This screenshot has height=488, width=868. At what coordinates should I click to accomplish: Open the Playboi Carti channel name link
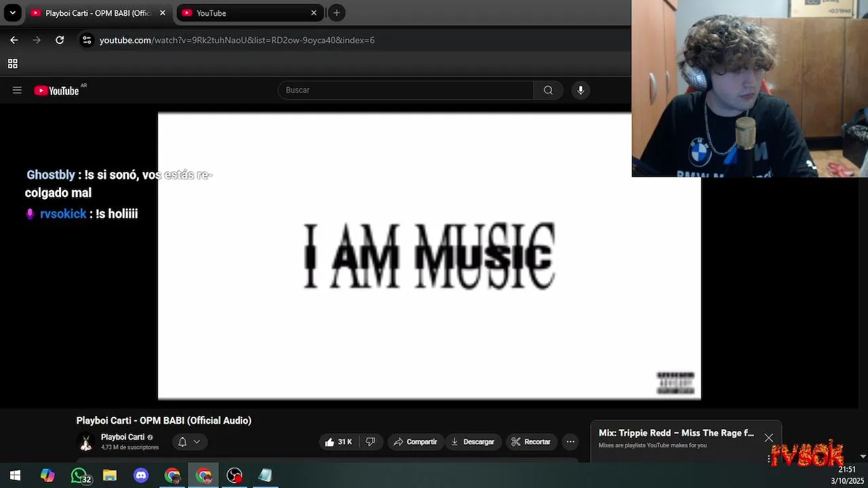tap(123, 437)
